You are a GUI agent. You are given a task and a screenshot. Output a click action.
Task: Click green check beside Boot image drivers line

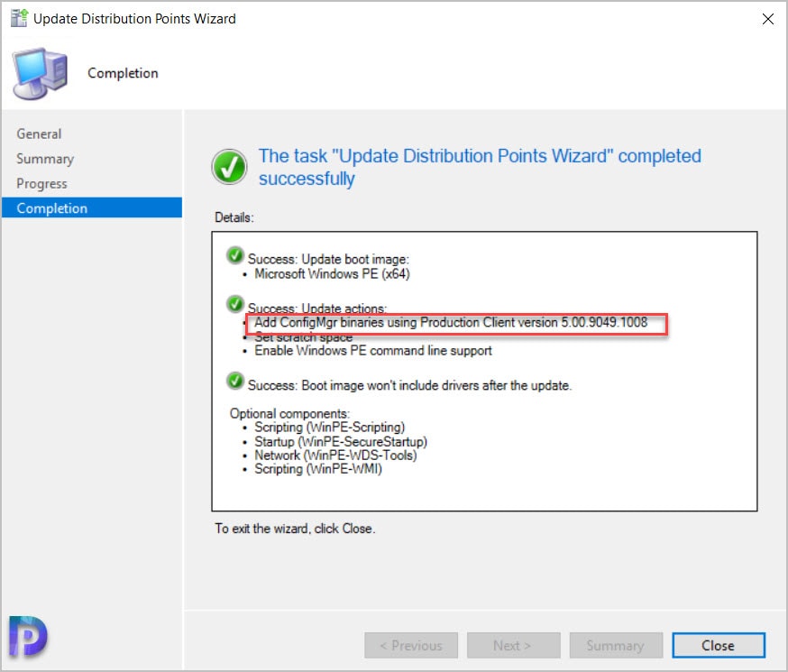point(234,381)
